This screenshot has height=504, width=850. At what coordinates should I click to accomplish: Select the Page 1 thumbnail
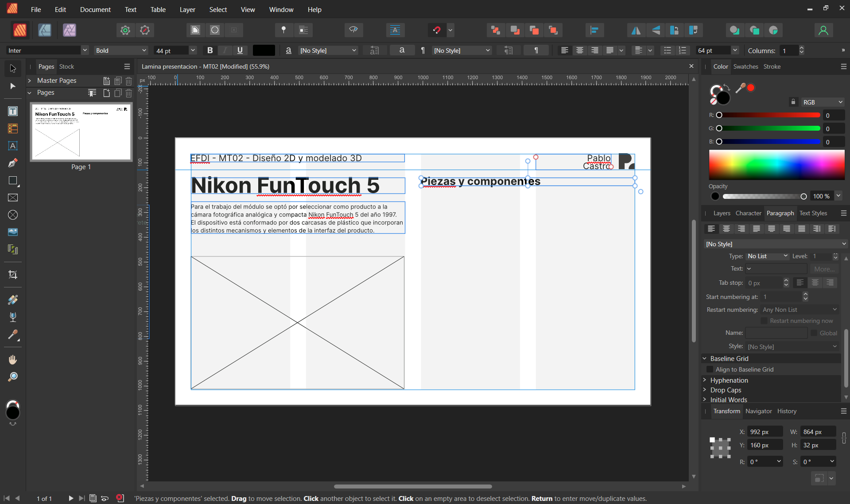(81, 132)
